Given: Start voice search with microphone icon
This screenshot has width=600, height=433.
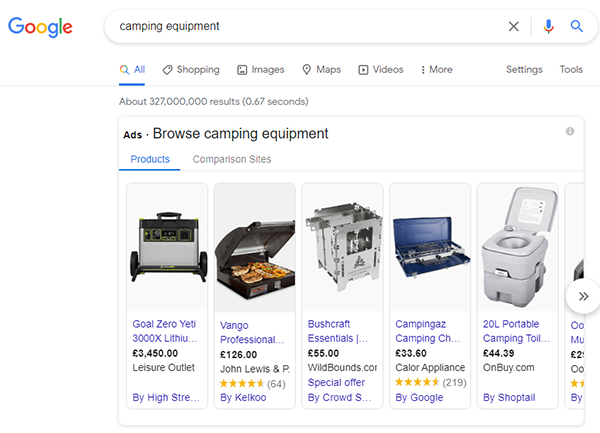Looking at the screenshot, I should [x=548, y=27].
